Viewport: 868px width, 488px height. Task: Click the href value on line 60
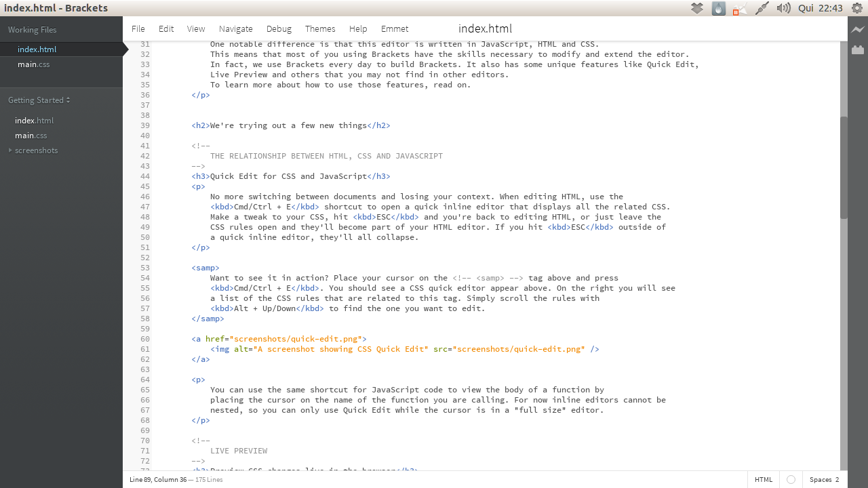point(296,339)
